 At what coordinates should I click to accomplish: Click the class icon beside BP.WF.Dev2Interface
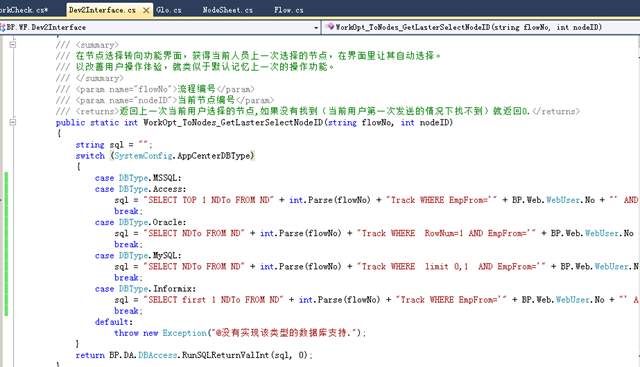click(x=3, y=27)
